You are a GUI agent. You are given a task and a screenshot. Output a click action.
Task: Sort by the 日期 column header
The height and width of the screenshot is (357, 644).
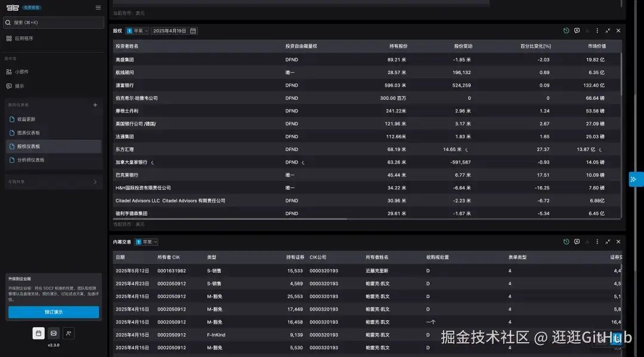pyautogui.click(x=120, y=257)
